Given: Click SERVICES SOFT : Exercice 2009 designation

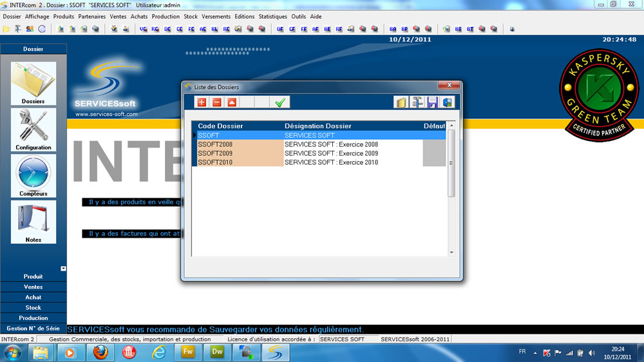Looking at the screenshot, I should tap(331, 153).
